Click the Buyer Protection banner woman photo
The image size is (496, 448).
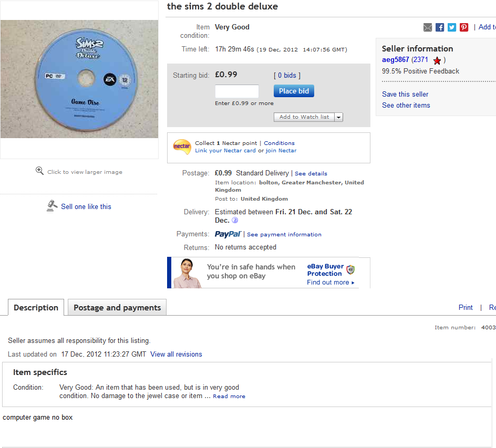click(187, 273)
